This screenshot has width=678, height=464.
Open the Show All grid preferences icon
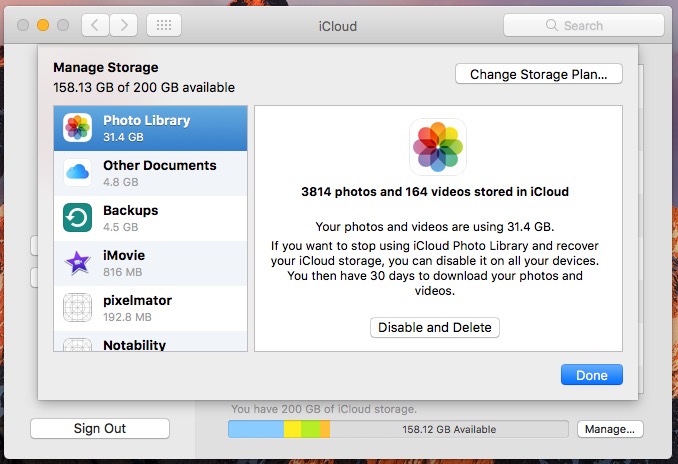pyautogui.click(x=164, y=25)
